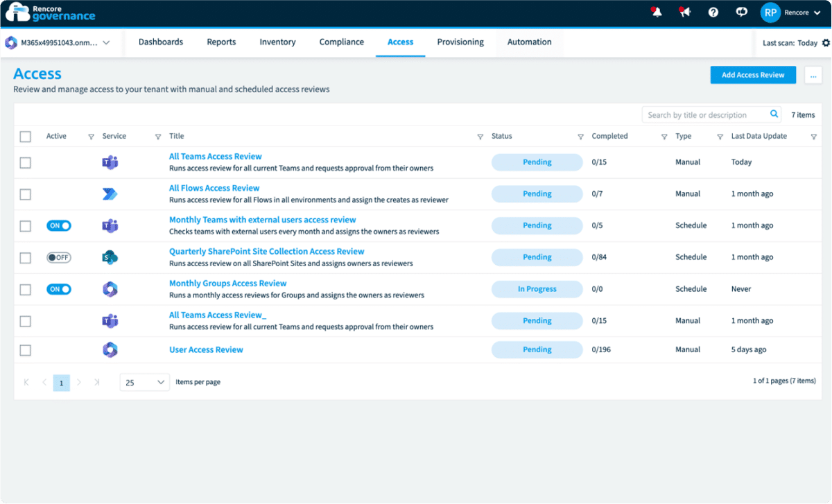Turn off the Monthly Teams review toggle
Screen dimensions: 832x504
point(59,225)
